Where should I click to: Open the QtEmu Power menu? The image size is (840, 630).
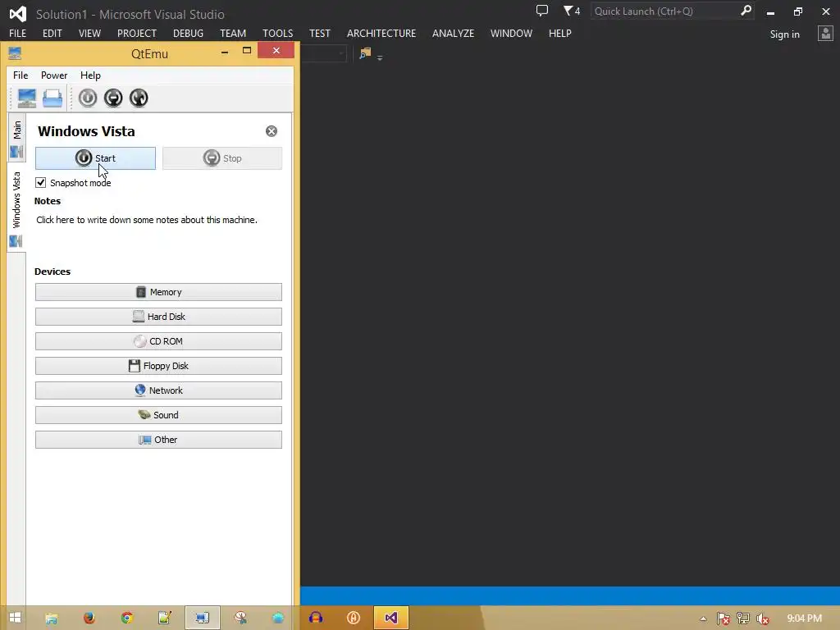click(x=54, y=75)
